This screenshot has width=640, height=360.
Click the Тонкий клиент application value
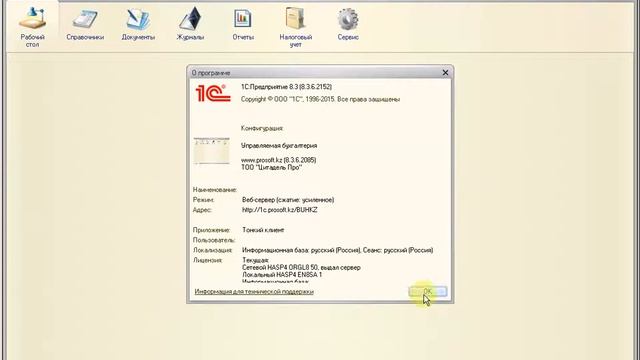pos(263,230)
